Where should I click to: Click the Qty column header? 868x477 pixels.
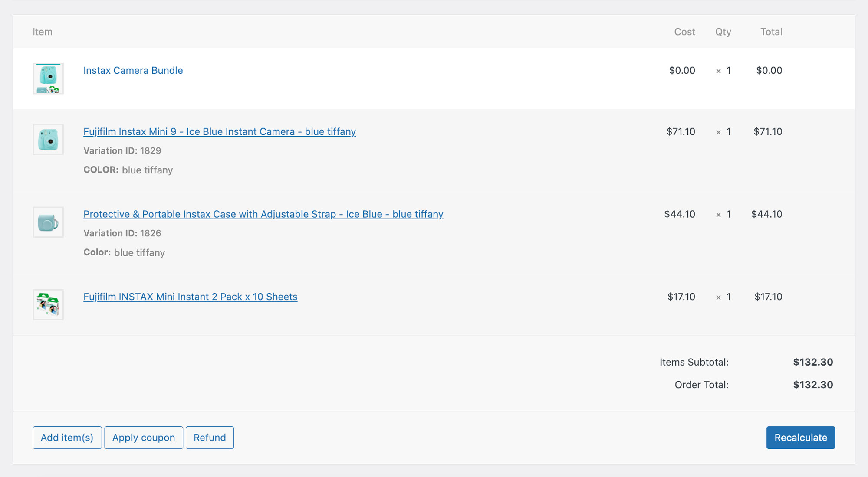723,32
